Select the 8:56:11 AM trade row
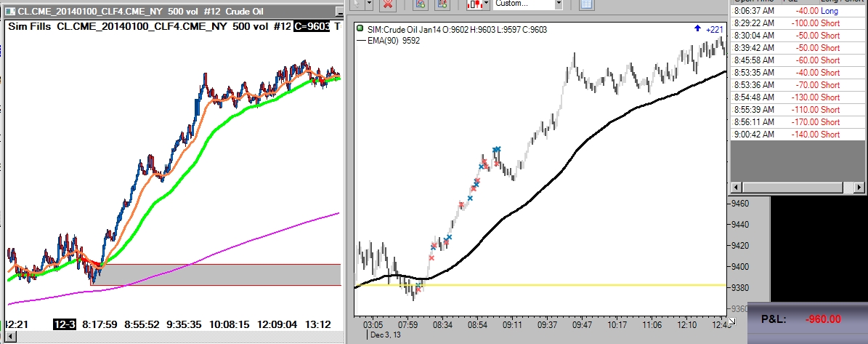The height and width of the screenshot is (344, 868). coord(797,122)
